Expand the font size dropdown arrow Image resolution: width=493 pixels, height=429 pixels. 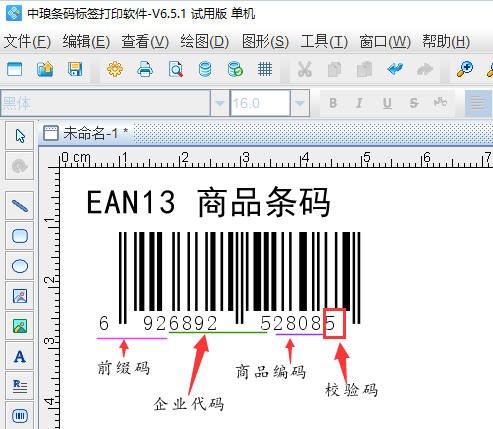pos(300,103)
